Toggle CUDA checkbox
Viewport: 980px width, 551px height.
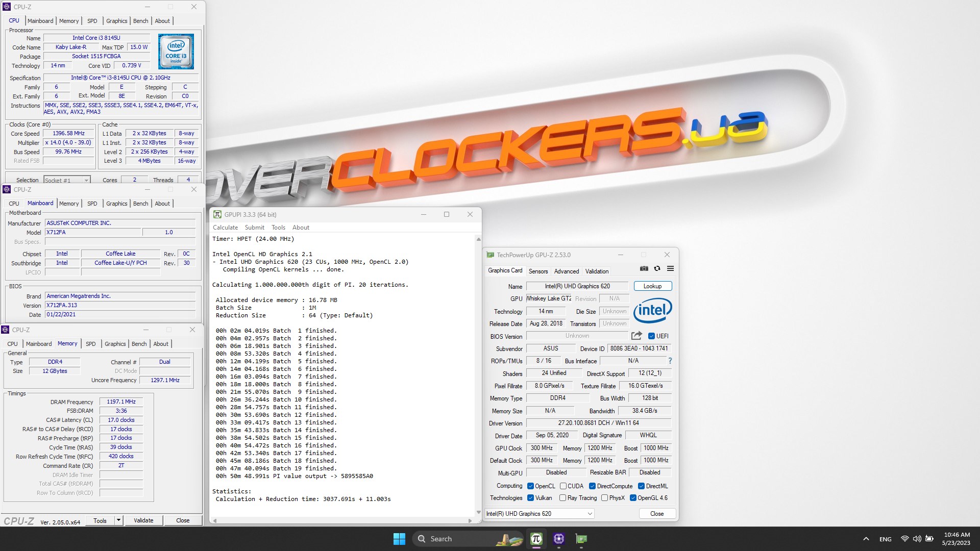click(563, 486)
